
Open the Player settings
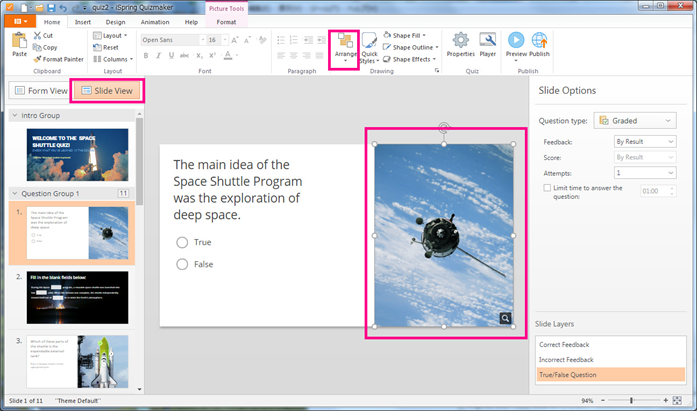click(488, 44)
